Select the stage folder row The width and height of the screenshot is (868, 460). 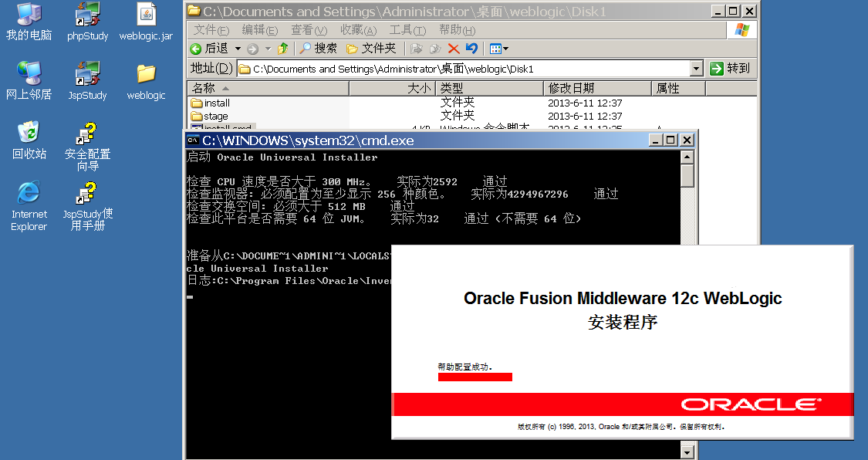[209, 117]
